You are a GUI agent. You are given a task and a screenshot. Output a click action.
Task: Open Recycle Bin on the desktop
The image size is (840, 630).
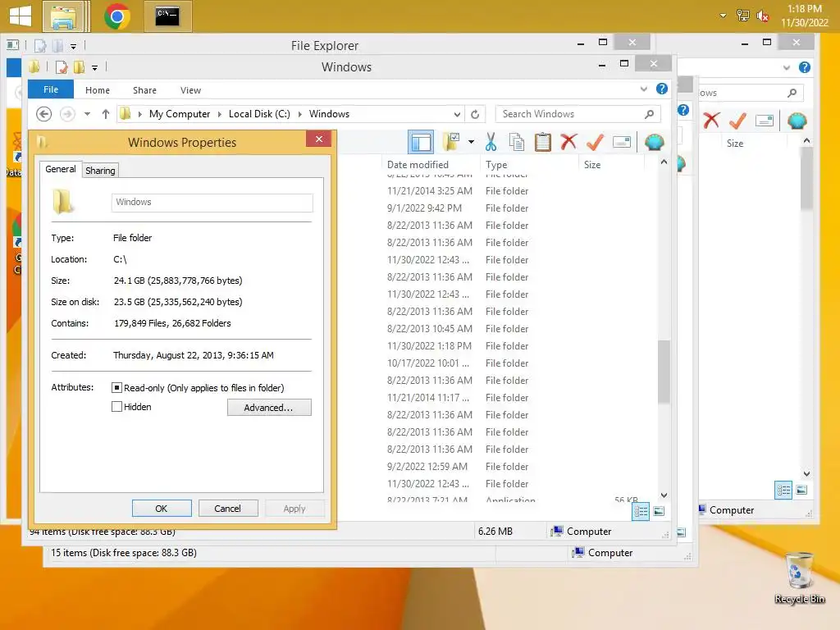(x=799, y=578)
